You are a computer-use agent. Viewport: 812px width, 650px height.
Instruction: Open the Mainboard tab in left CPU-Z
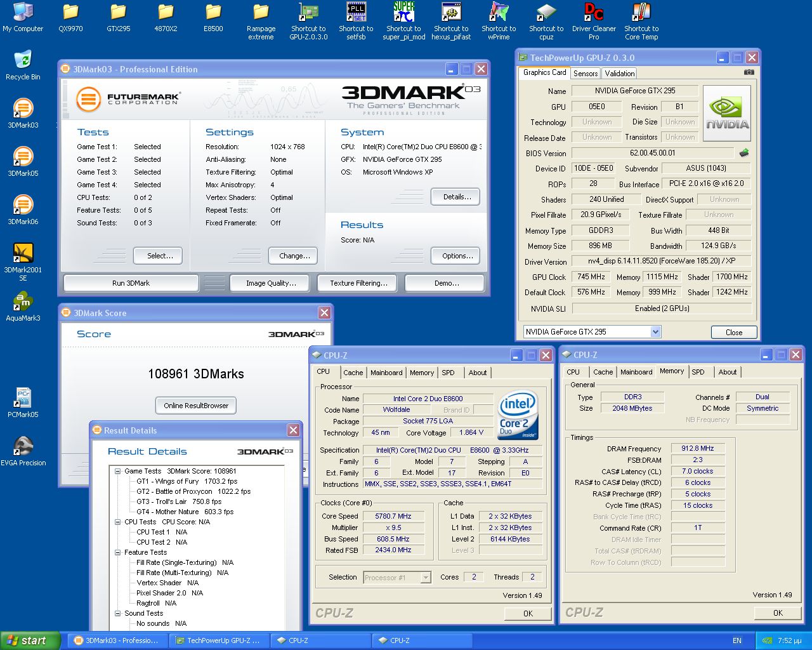tap(386, 373)
